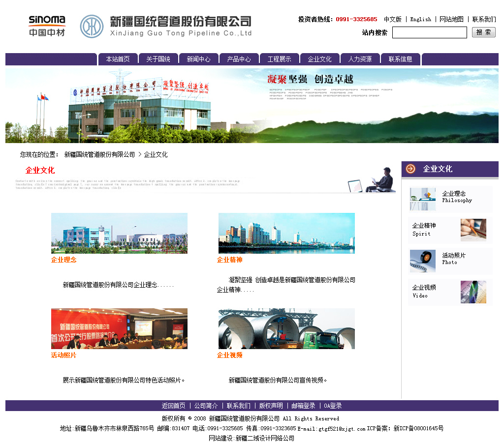Open the 企业视频 Video sidebar icon
The width and height of the screenshot is (504, 443).
click(x=473, y=292)
